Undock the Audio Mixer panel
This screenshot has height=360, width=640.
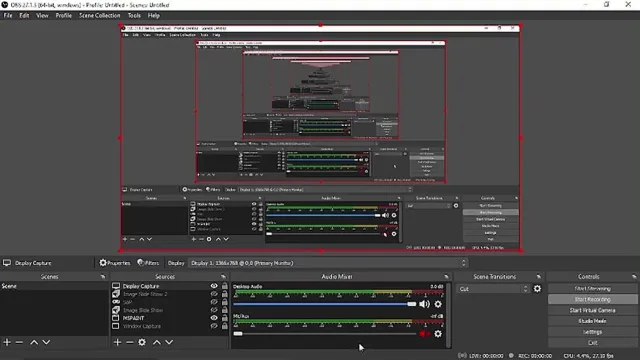[446, 276]
